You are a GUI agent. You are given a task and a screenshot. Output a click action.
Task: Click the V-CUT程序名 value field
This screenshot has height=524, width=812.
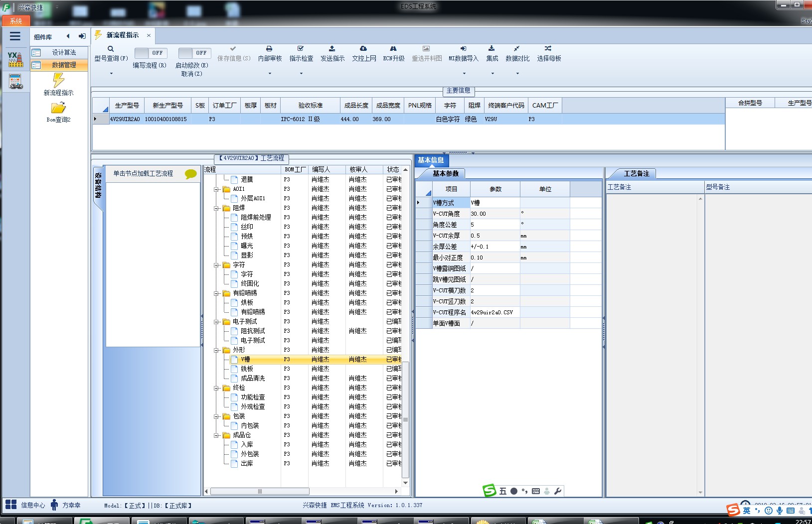494,312
